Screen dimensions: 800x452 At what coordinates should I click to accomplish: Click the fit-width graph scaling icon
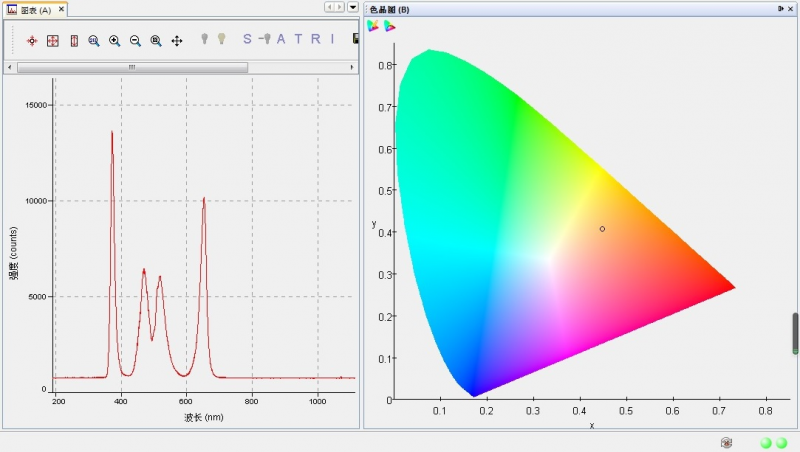(53, 41)
